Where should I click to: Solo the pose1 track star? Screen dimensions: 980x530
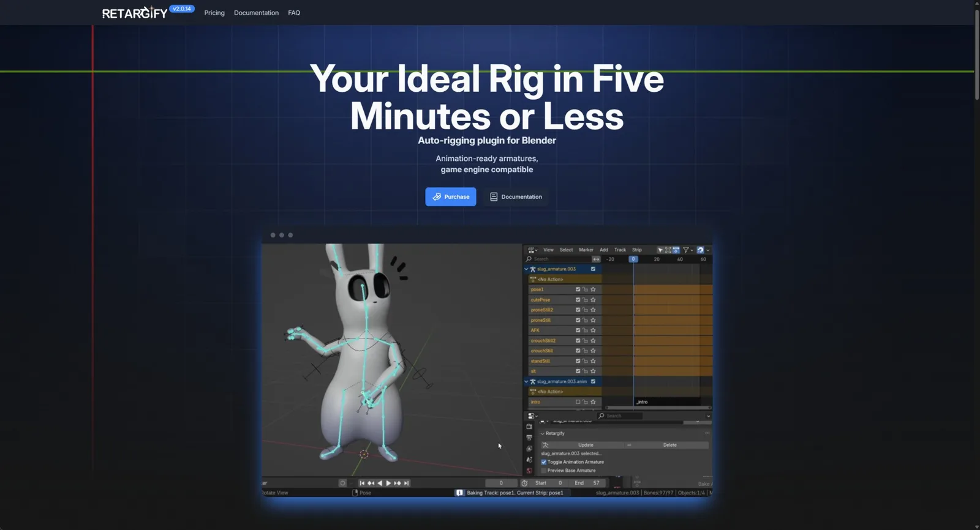click(593, 289)
